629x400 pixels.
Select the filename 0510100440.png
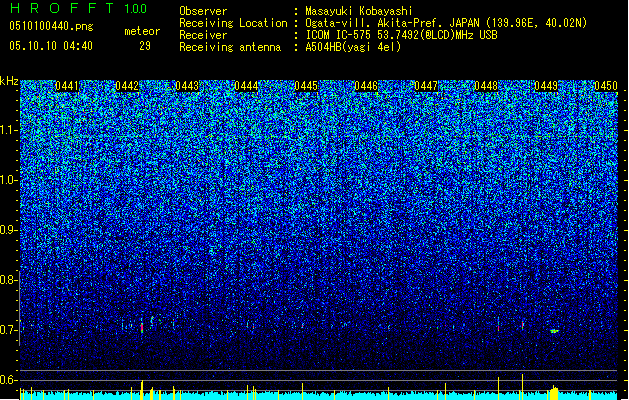(x=51, y=27)
